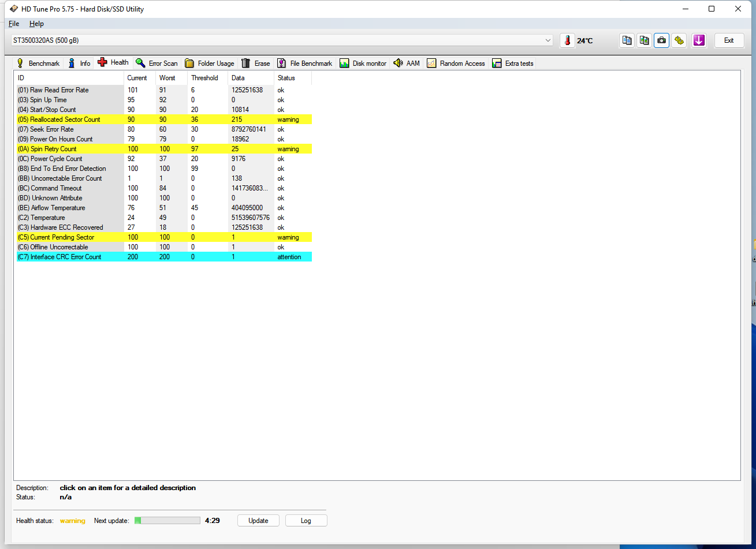The image size is (756, 549).
Task: Click the purple down arrow icon
Action: coord(699,40)
